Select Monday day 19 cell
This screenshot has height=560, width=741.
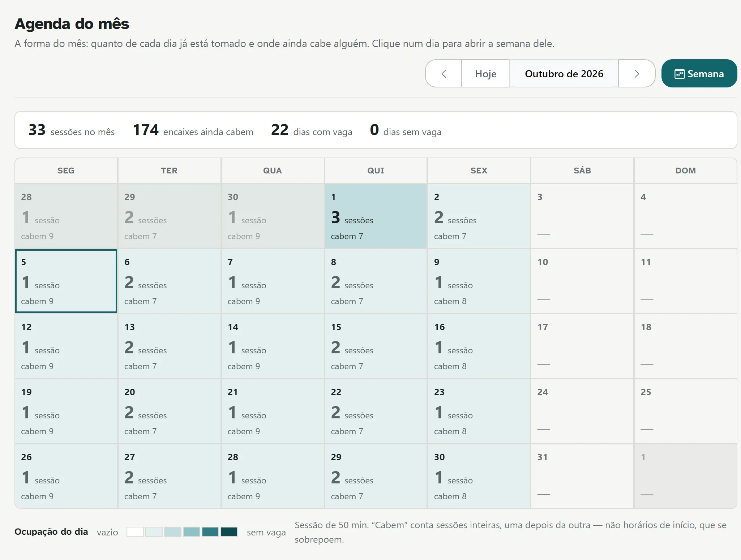pyautogui.click(x=66, y=411)
